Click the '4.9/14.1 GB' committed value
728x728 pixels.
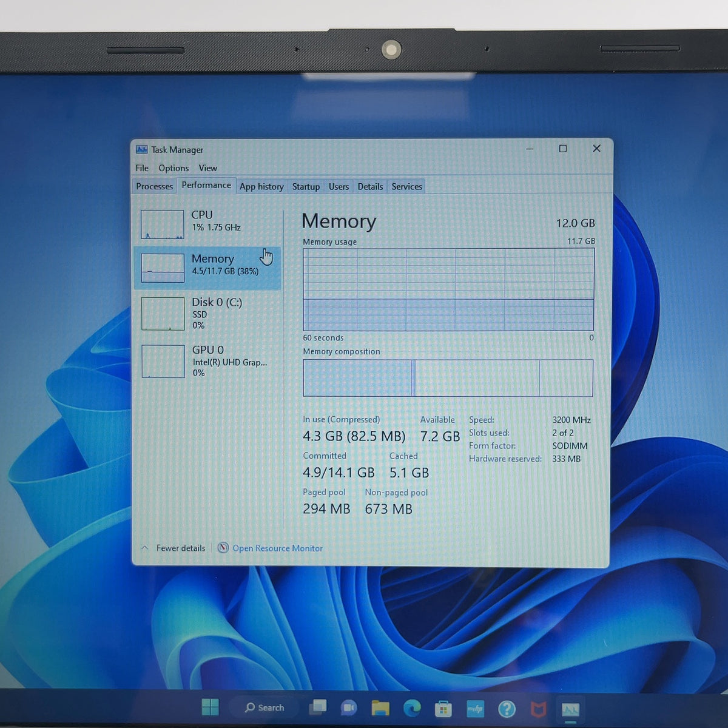coord(339,473)
